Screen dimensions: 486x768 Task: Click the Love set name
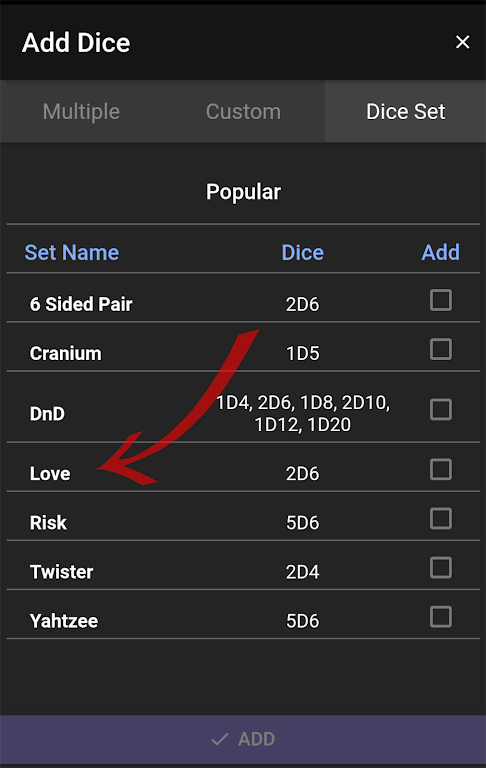50,474
